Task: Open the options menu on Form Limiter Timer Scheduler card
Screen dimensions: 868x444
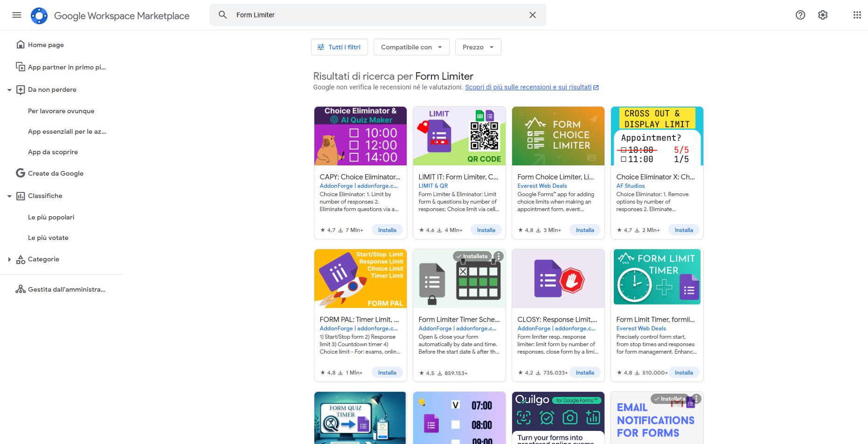Action: [499, 256]
